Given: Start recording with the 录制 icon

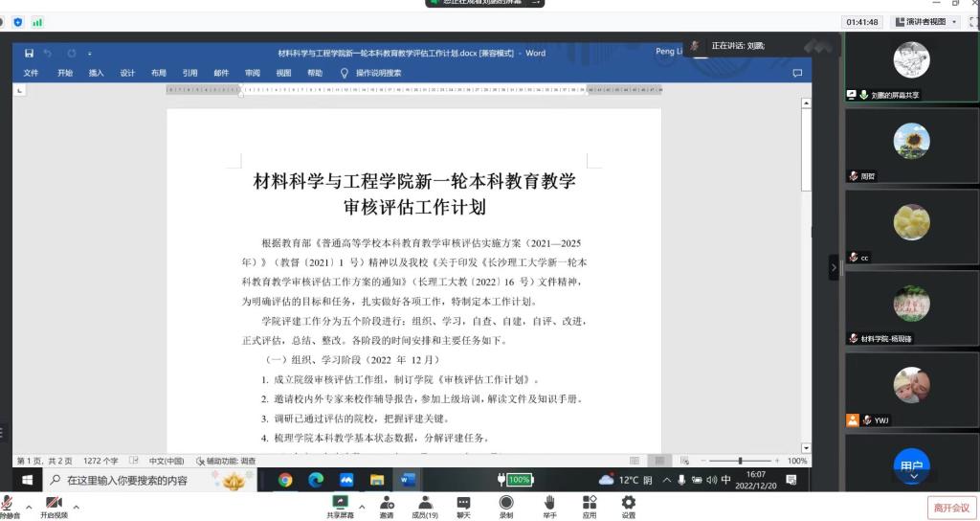Looking at the screenshot, I should [505, 503].
